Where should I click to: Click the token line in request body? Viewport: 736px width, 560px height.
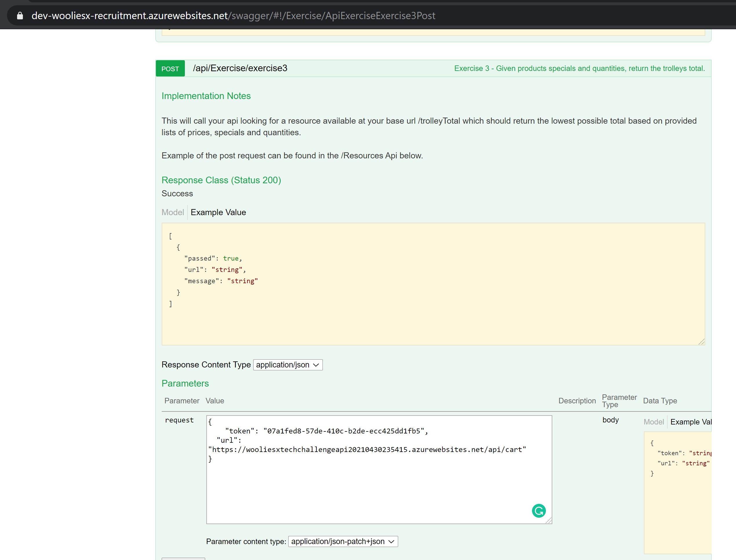point(326,431)
